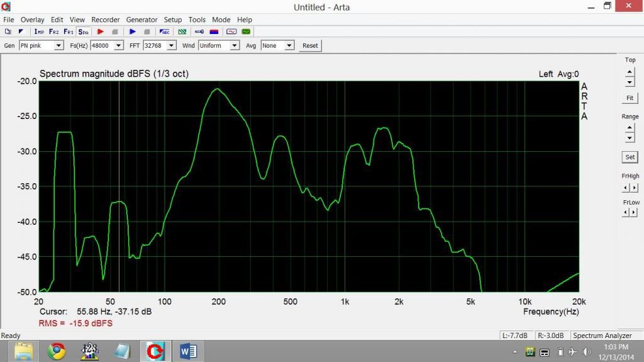Select the Fr1 single-channel frequency response mode
The width and height of the screenshot is (644, 362).
69,31
